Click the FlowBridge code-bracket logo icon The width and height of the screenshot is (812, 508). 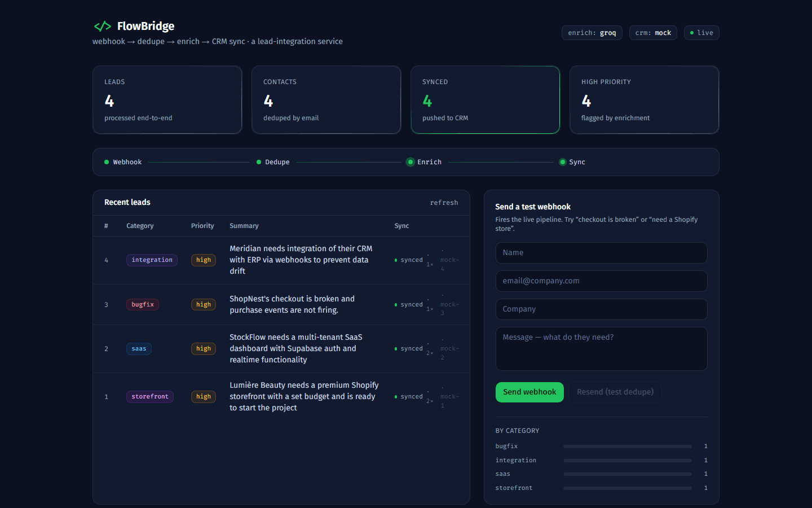102,26
